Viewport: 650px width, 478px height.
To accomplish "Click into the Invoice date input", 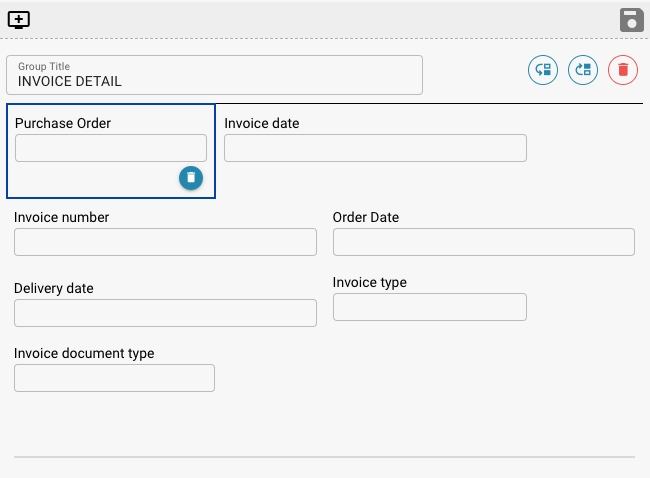I will 375,148.
